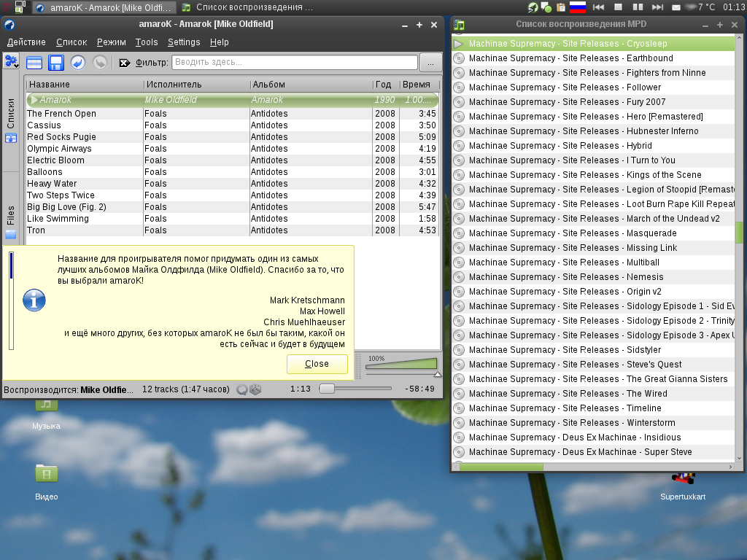Viewport: 747px width, 560px height.
Task: Switch to Список воспроизведения taskbar button
Action: pyautogui.click(x=248, y=7)
